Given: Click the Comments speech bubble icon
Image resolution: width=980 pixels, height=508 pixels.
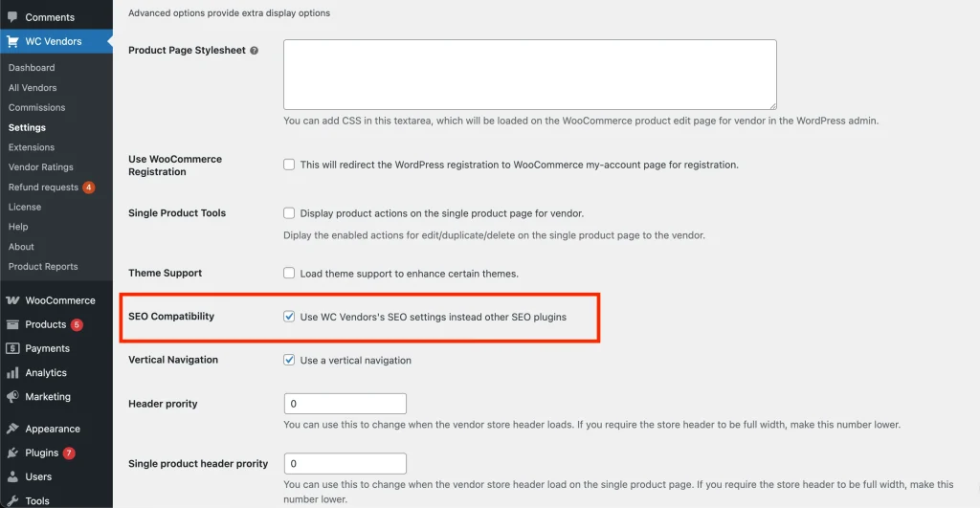Looking at the screenshot, I should click(x=12, y=17).
